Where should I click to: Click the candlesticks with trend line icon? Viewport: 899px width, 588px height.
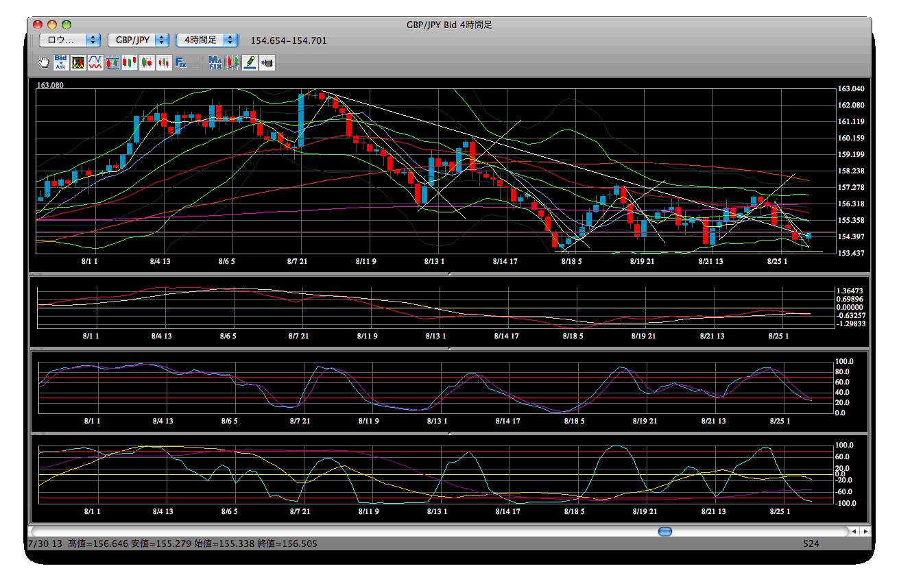pos(233,63)
